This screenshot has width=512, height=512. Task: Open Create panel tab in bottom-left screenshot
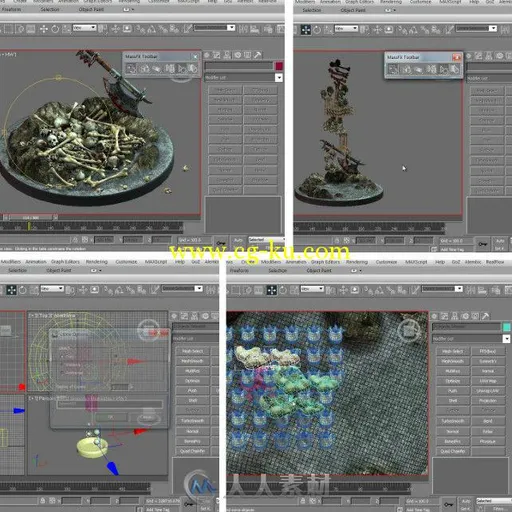174,316
